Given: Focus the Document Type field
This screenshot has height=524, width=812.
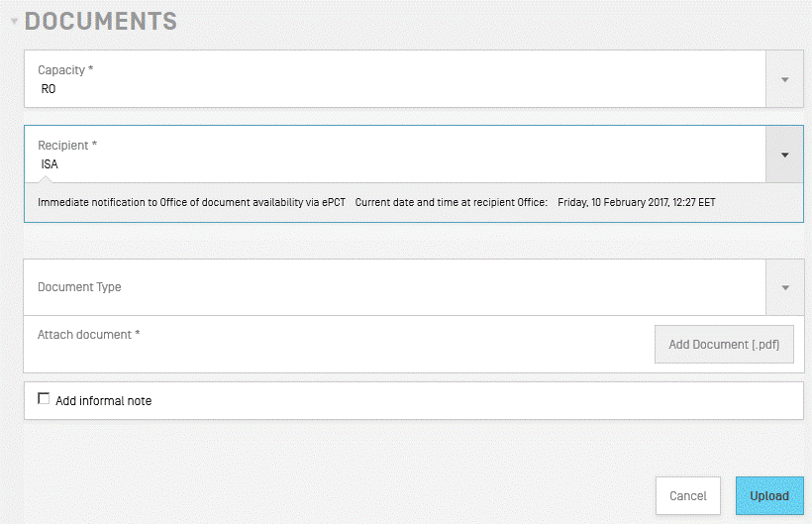Looking at the screenshot, I should [x=396, y=287].
